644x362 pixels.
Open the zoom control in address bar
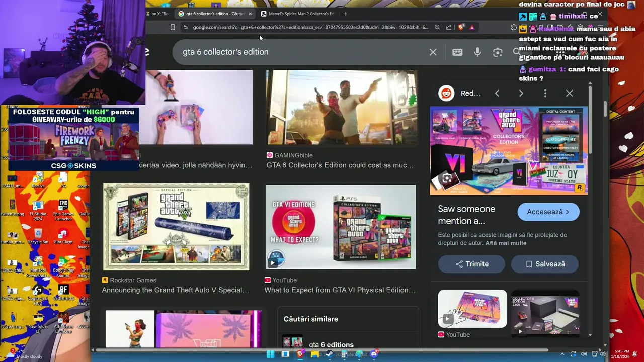(x=437, y=27)
